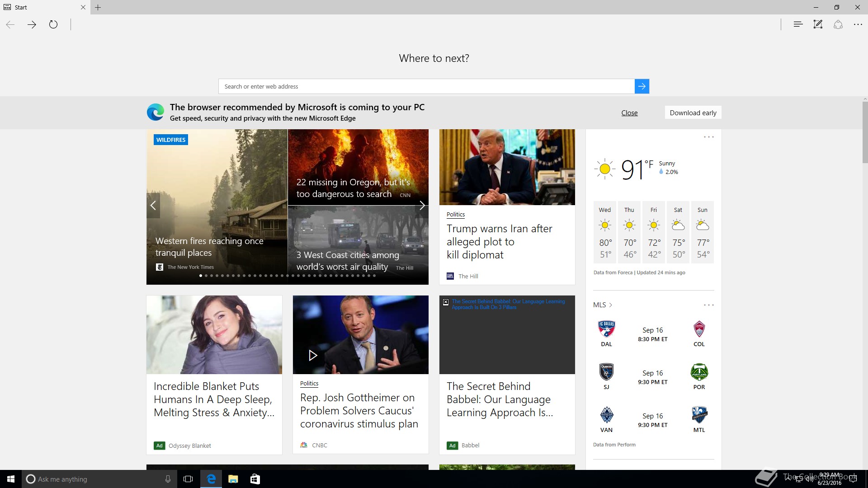Select Sat forecast column

click(x=678, y=232)
